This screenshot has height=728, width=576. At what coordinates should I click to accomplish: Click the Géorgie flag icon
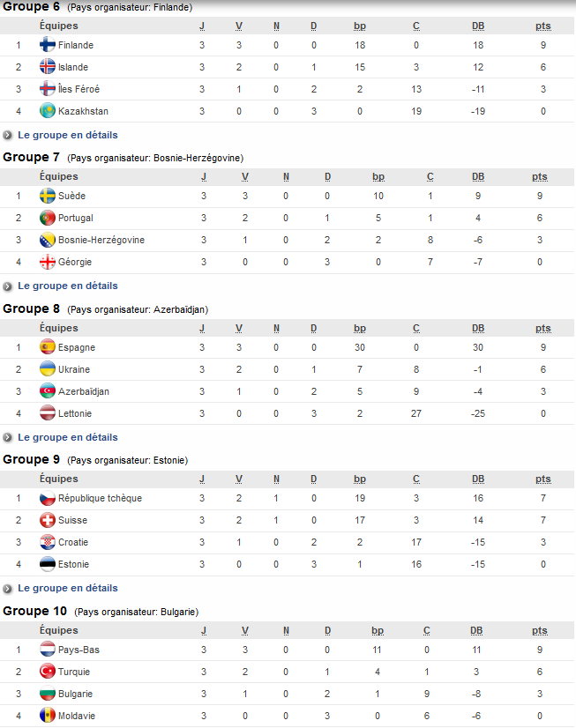[48, 262]
